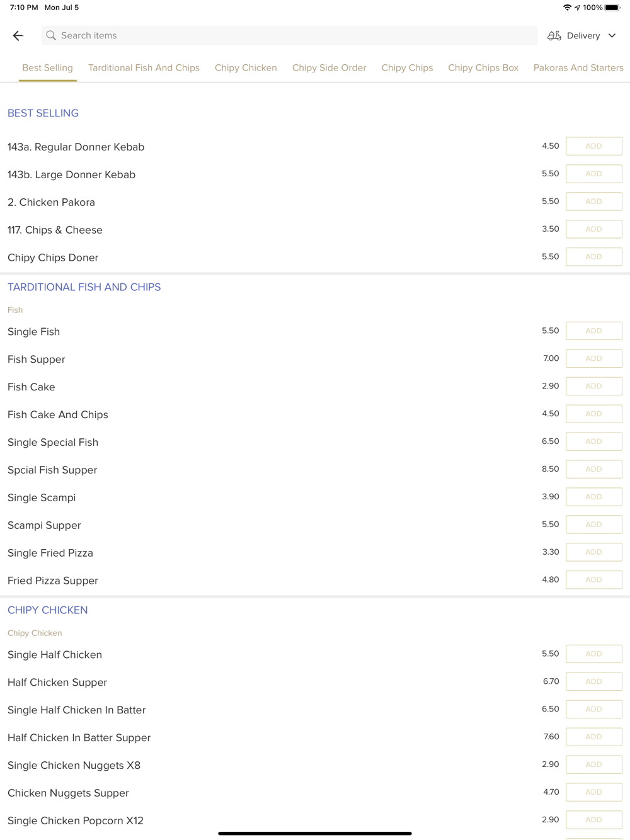The width and height of the screenshot is (630, 840).
Task: Switch to Chipy Chicken tab
Action: pos(246,68)
